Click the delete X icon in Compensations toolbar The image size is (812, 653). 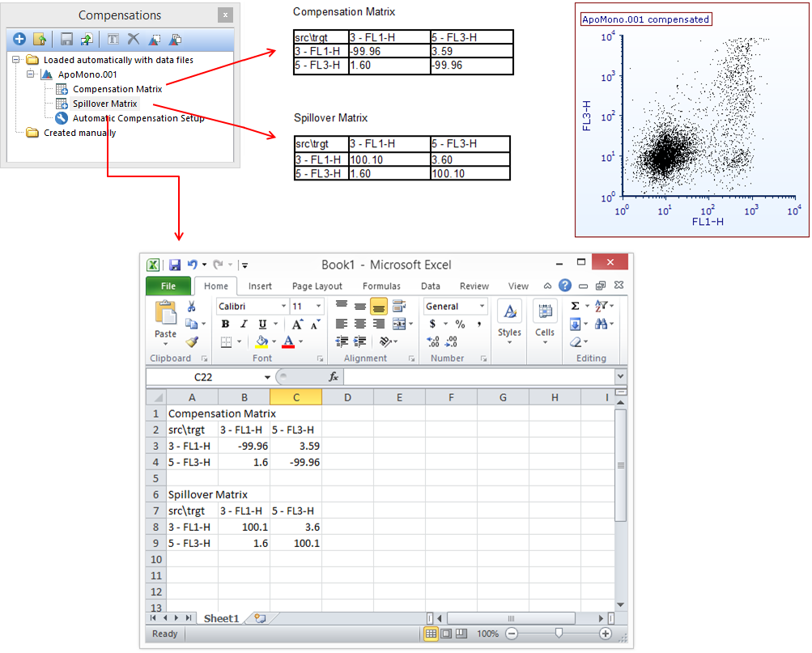click(x=134, y=39)
